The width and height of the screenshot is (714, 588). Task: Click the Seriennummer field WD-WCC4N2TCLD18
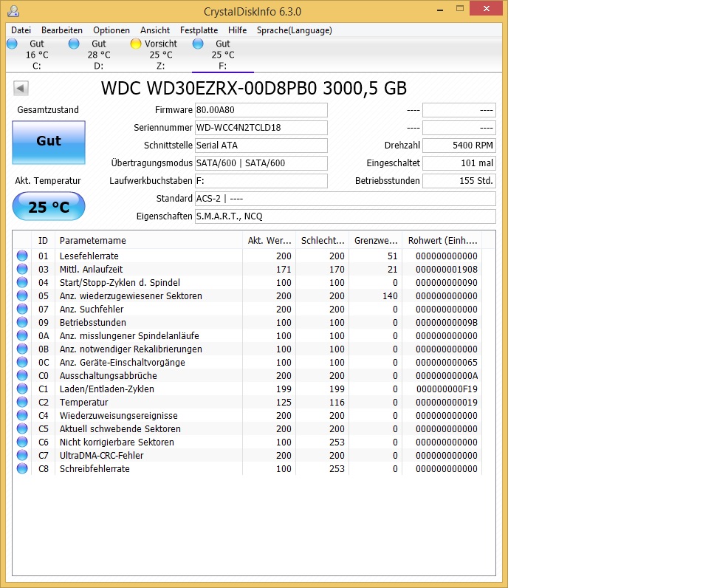pos(261,128)
